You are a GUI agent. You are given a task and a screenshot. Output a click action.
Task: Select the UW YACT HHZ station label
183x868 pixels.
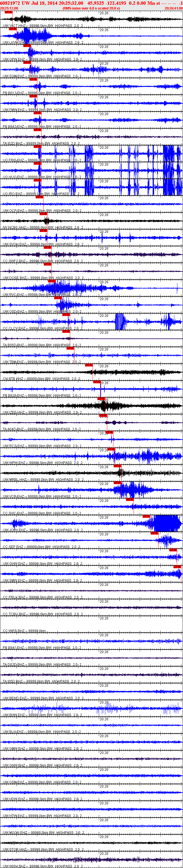pos(43,26)
